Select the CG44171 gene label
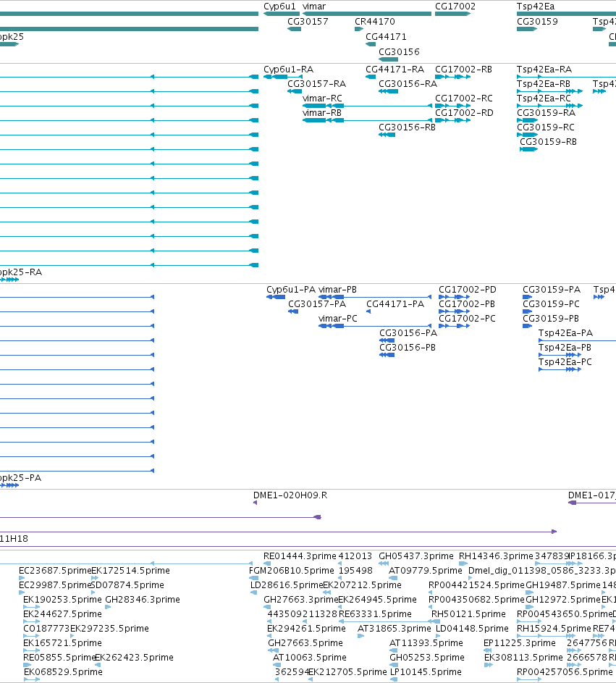Image resolution: width=616 pixels, height=683 pixels. [386, 37]
